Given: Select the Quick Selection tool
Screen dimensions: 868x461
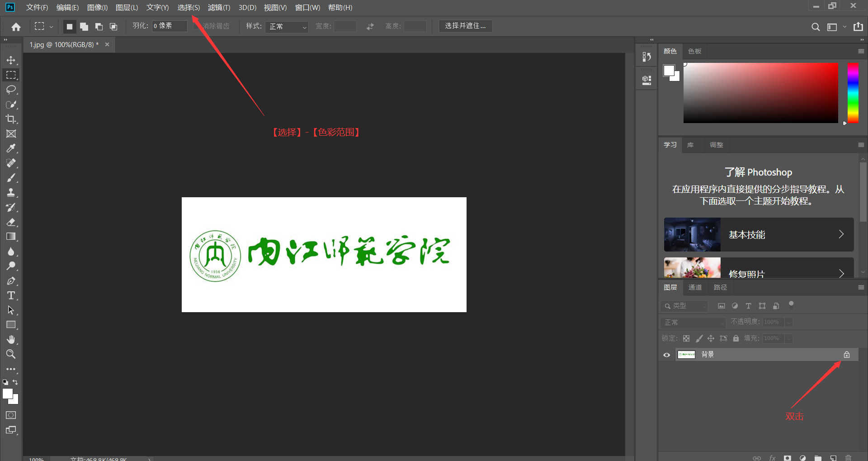Looking at the screenshot, I should tap(11, 105).
